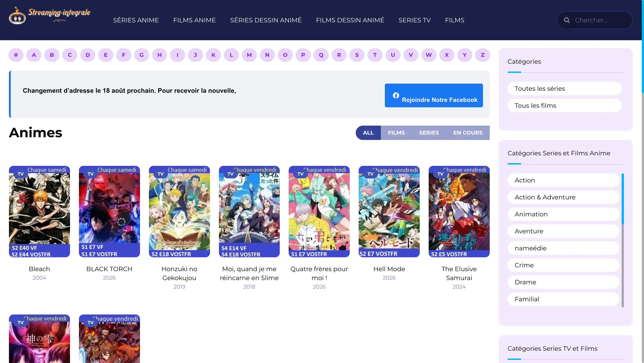
Task: Click the TV badge on Hell Mode
Action: point(371,174)
